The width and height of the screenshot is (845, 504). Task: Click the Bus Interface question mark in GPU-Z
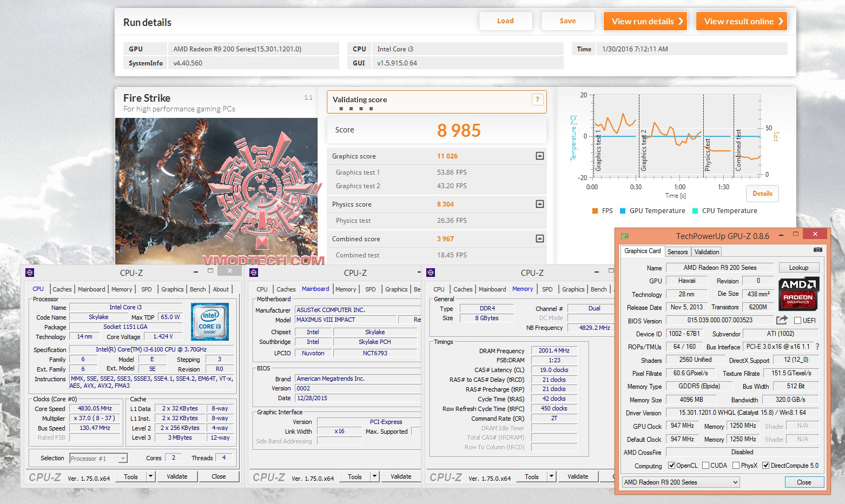click(x=817, y=347)
